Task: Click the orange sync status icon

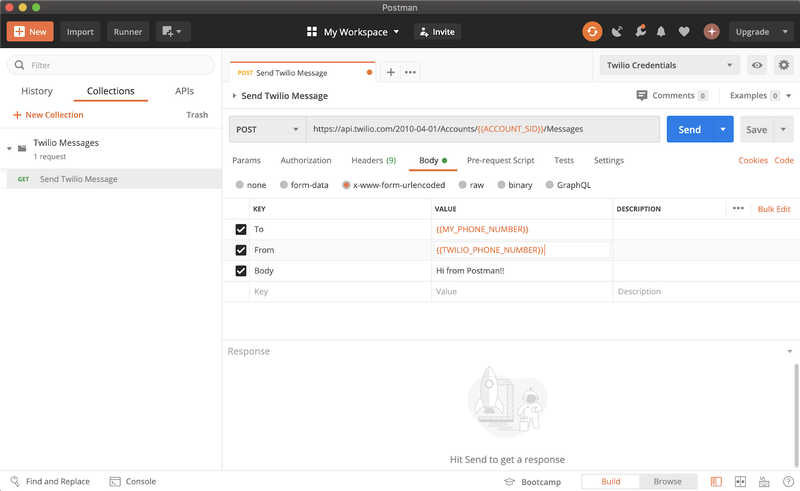Action: click(x=592, y=32)
